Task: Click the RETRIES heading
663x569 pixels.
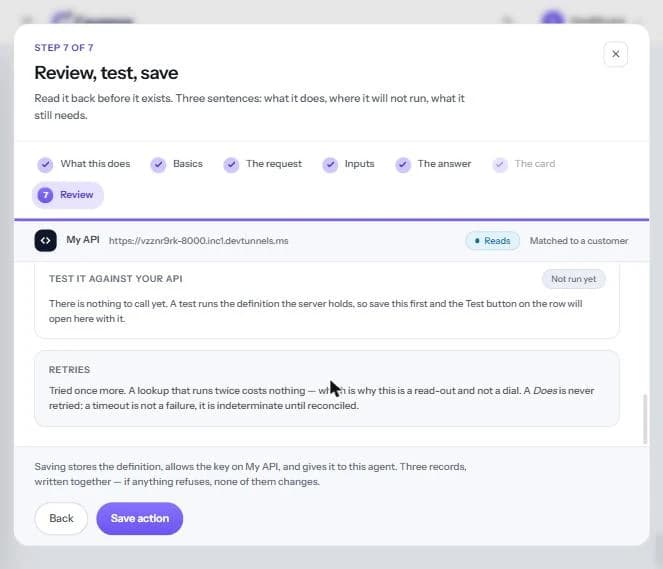Action: coord(69,370)
